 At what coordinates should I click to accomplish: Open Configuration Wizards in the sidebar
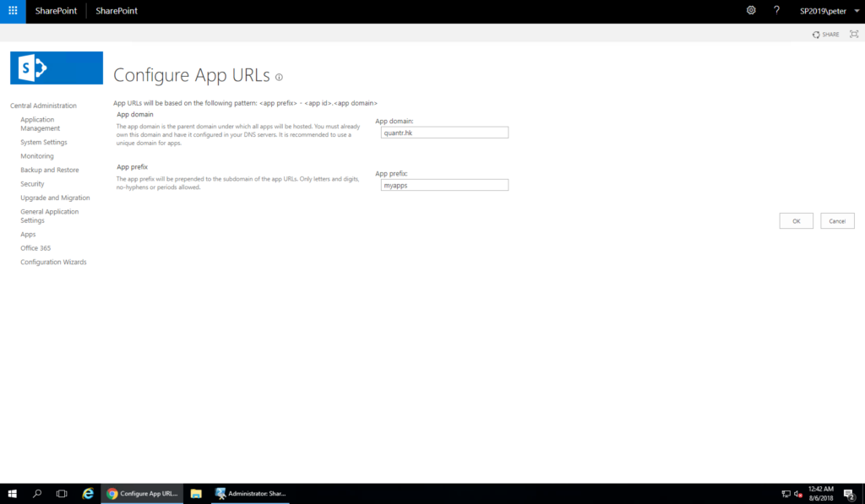53,262
